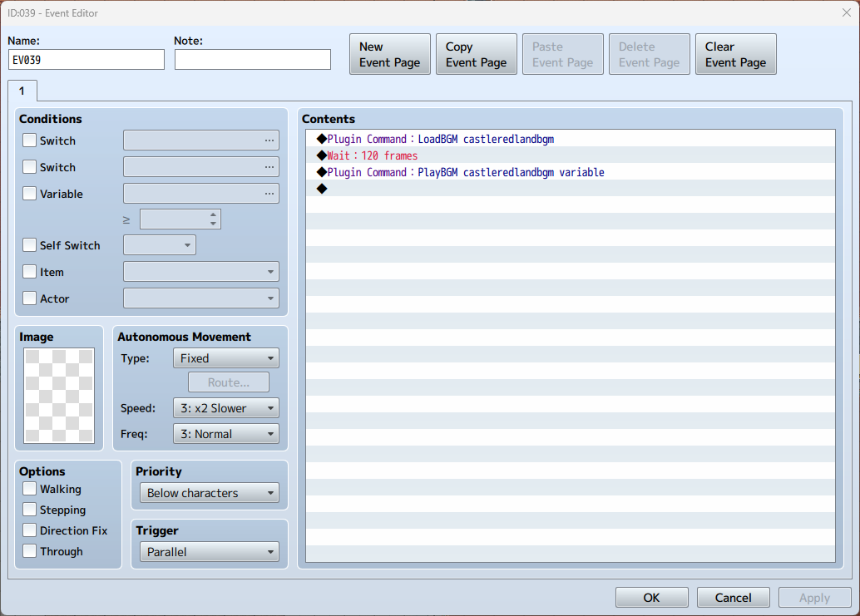
Task: Open the movement Type dropdown set to Fixed
Action: coord(226,357)
